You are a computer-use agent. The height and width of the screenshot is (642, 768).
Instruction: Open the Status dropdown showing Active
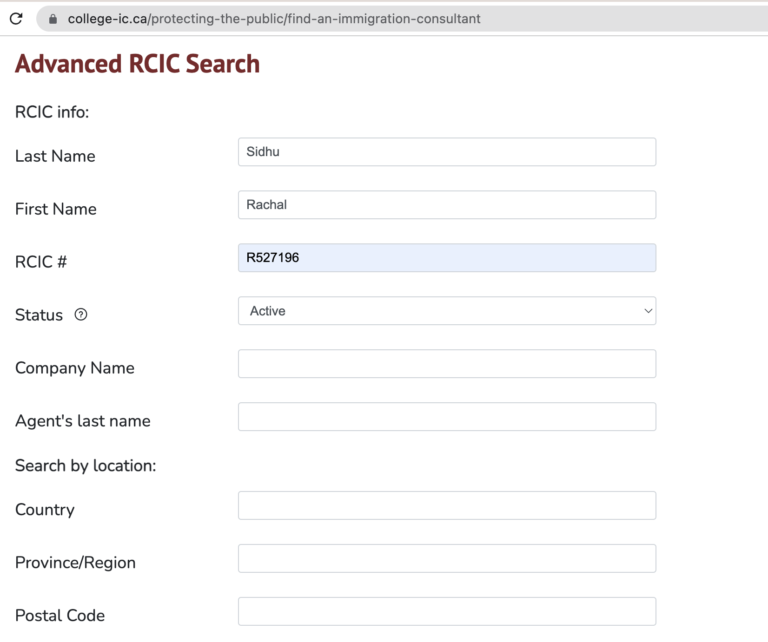(446, 311)
